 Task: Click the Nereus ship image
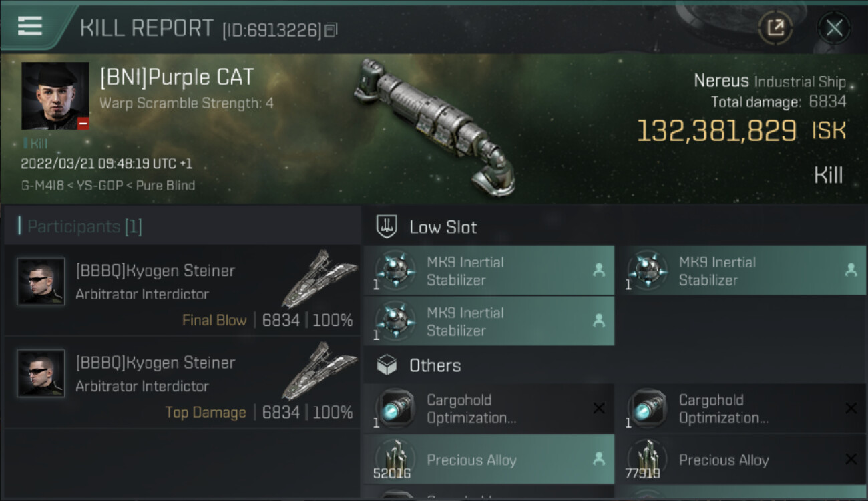(x=434, y=126)
